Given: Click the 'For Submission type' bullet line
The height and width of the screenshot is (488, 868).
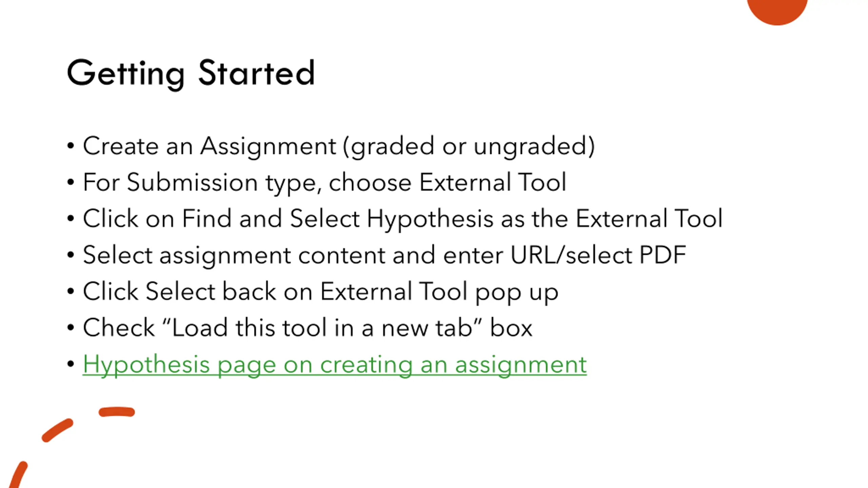Looking at the screenshot, I should click(324, 183).
